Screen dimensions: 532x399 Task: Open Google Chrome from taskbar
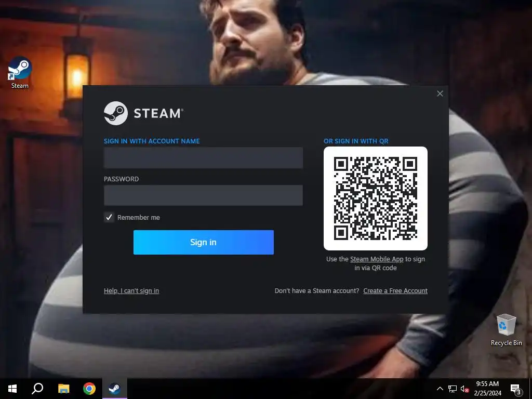(x=89, y=389)
